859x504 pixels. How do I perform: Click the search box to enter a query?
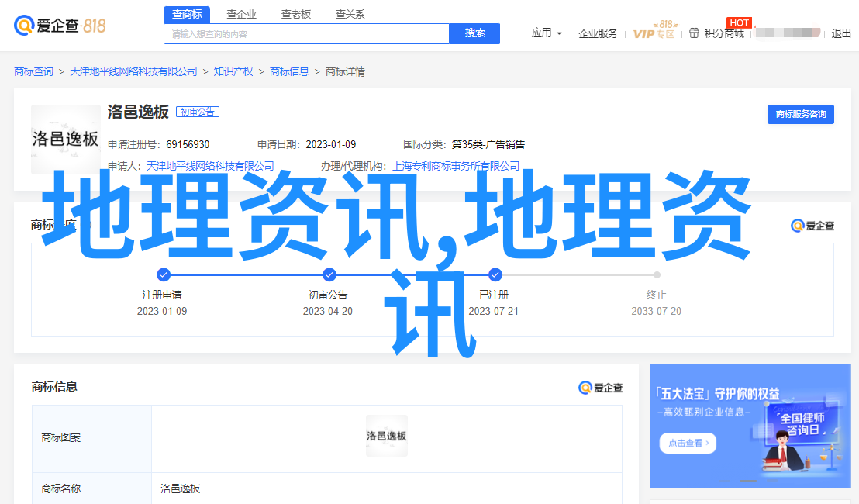[x=307, y=34]
